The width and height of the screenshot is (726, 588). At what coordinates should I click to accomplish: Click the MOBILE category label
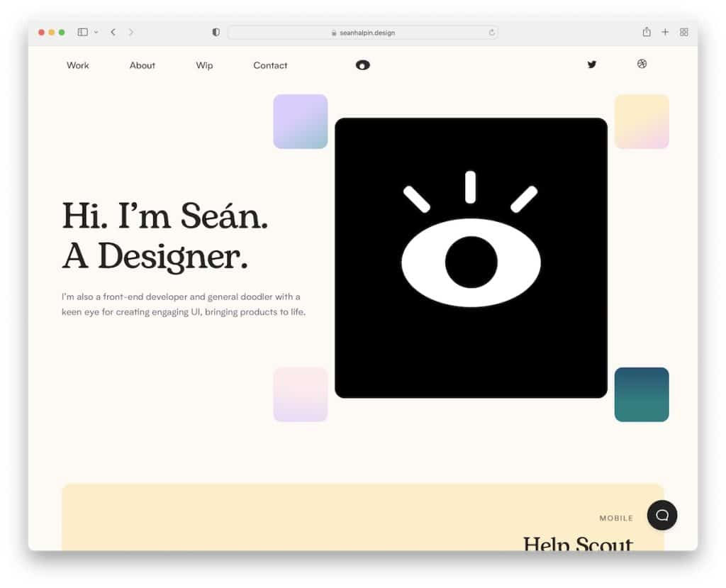click(x=616, y=518)
